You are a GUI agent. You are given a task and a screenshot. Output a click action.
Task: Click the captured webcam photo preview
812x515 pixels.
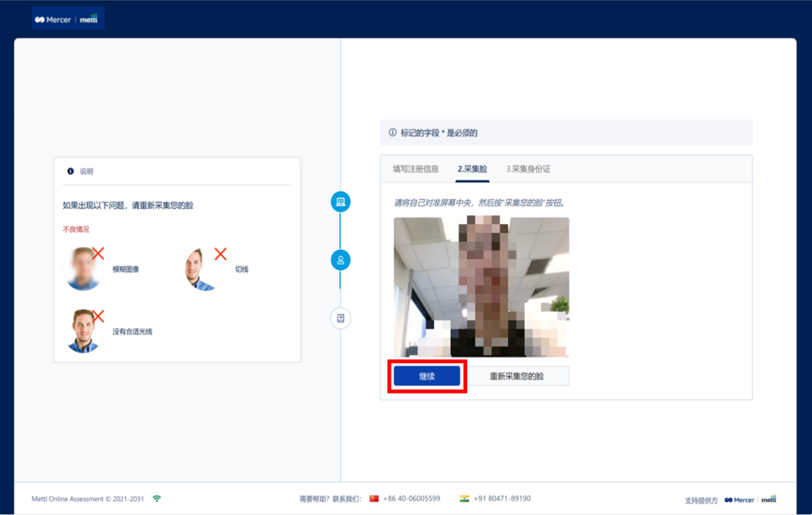[x=481, y=287]
